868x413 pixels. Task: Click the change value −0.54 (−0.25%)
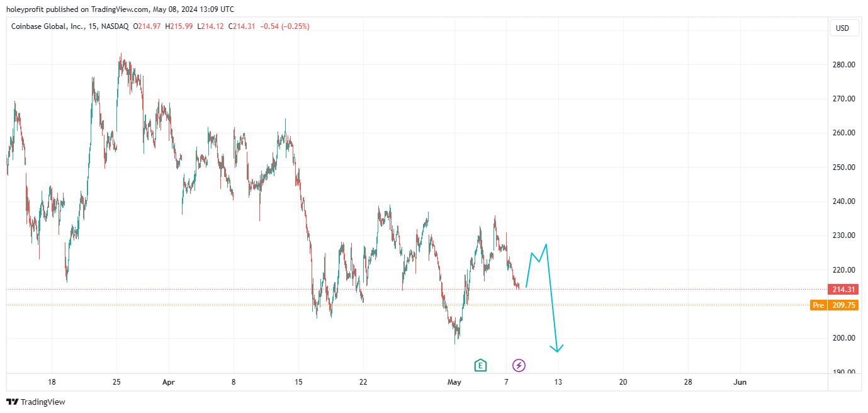tap(285, 26)
